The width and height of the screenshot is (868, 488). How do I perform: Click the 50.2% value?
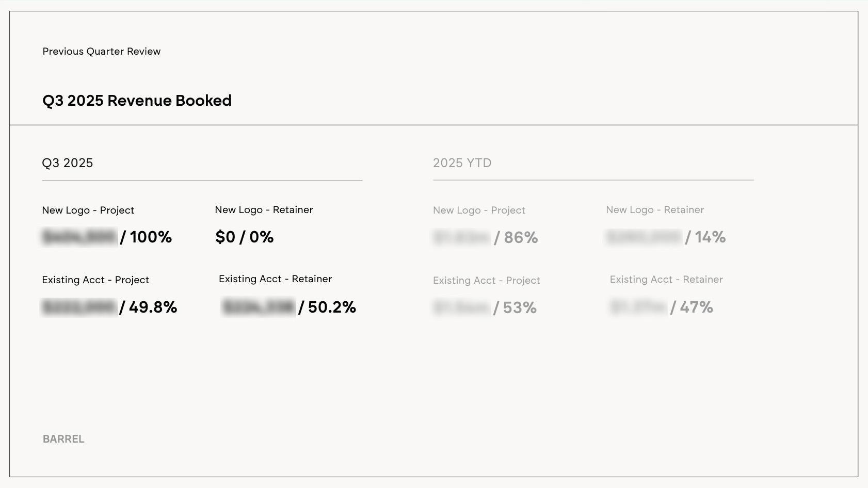click(x=332, y=307)
